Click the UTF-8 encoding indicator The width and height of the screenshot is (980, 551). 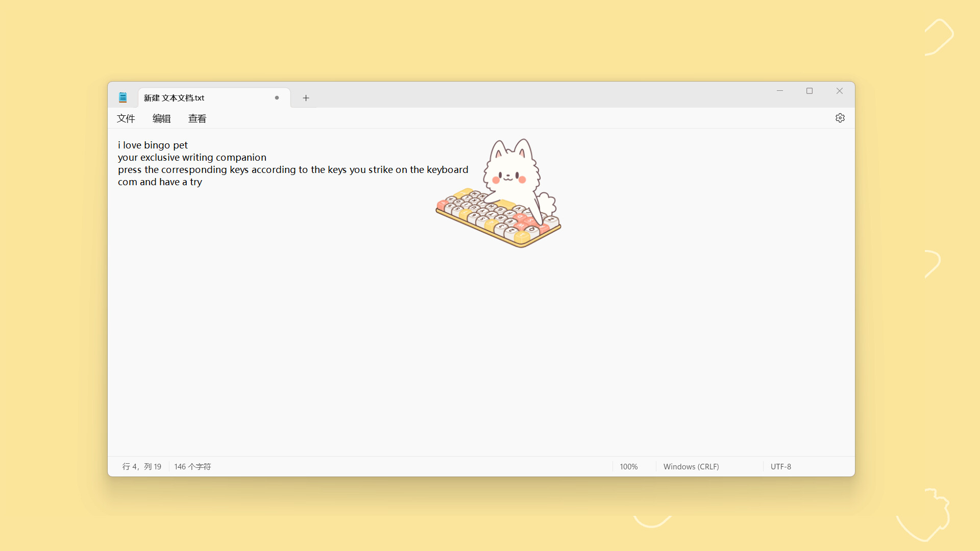point(781,466)
